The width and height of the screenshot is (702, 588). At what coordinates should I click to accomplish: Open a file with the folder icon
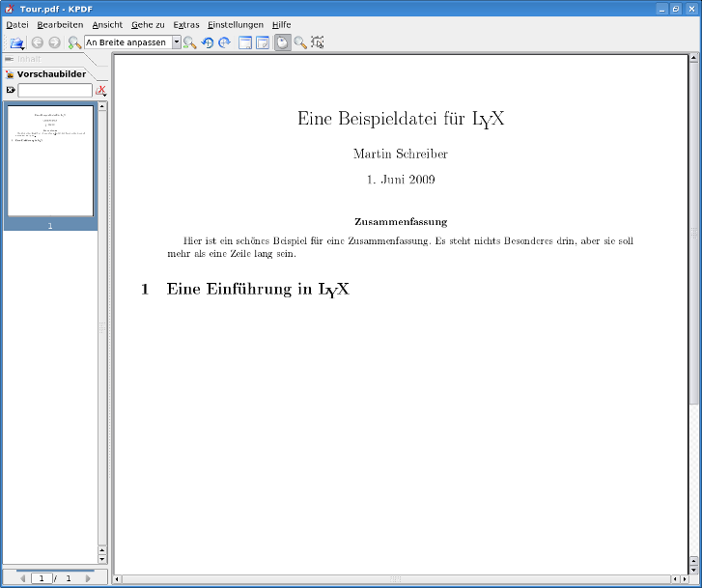[x=16, y=42]
